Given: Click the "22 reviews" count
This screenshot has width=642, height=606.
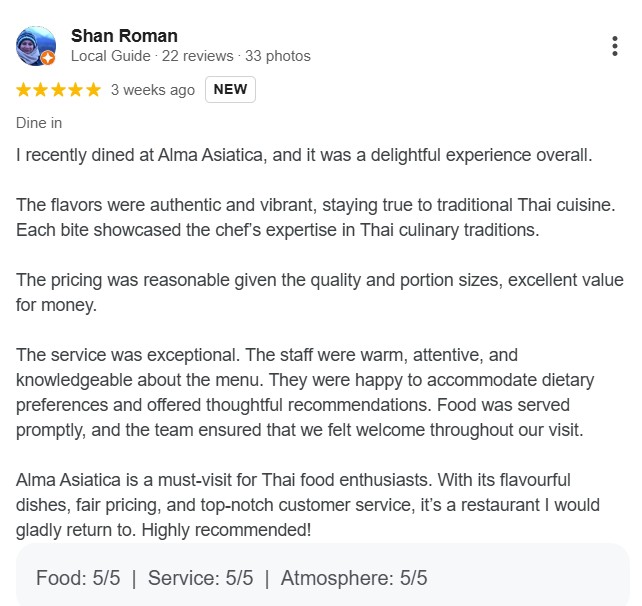Looking at the screenshot, I should [x=197, y=56].
